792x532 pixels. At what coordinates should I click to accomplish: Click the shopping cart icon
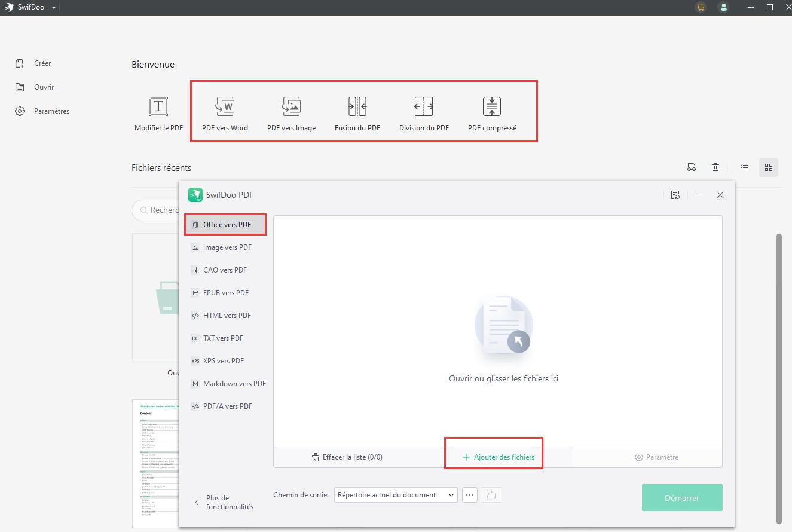click(x=701, y=7)
